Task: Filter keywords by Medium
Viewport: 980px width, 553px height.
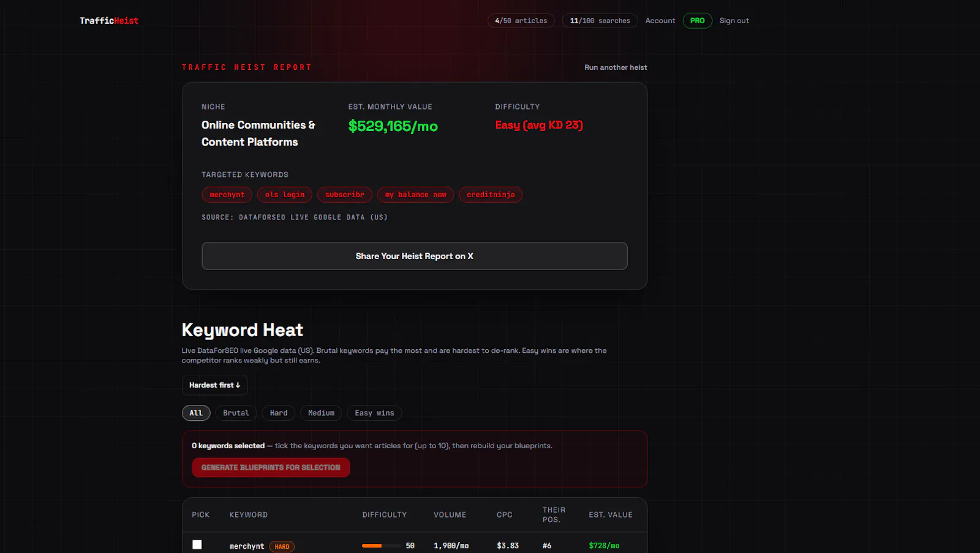Action: [x=322, y=413]
